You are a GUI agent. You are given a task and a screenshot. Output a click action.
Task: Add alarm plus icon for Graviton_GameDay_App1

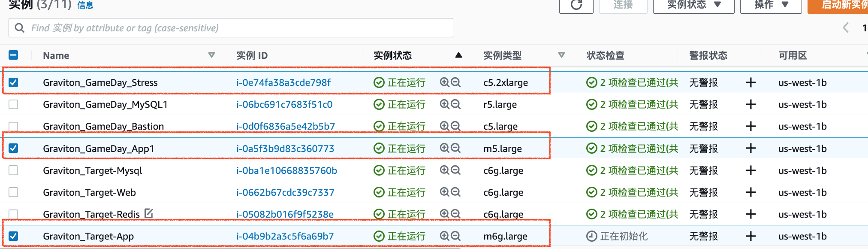click(750, 149)
